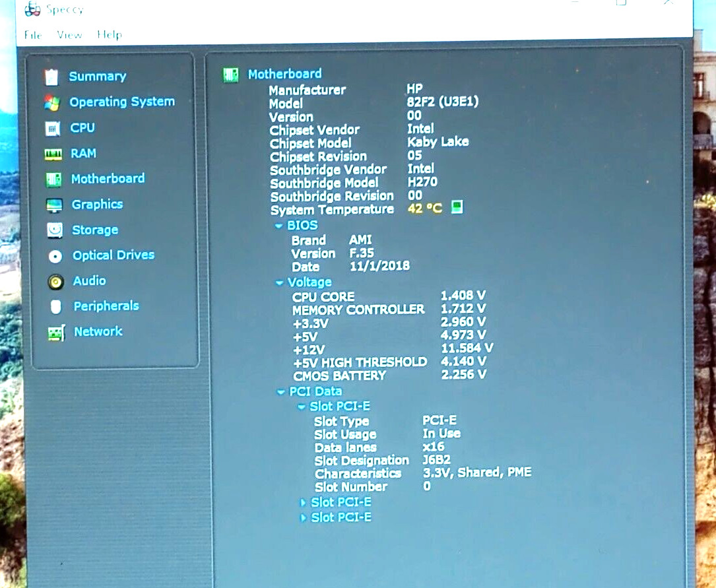Click the Storage hard drive icon
Image resolution: width=716 pixels, height=588 pixels.
tap(55, 230)
